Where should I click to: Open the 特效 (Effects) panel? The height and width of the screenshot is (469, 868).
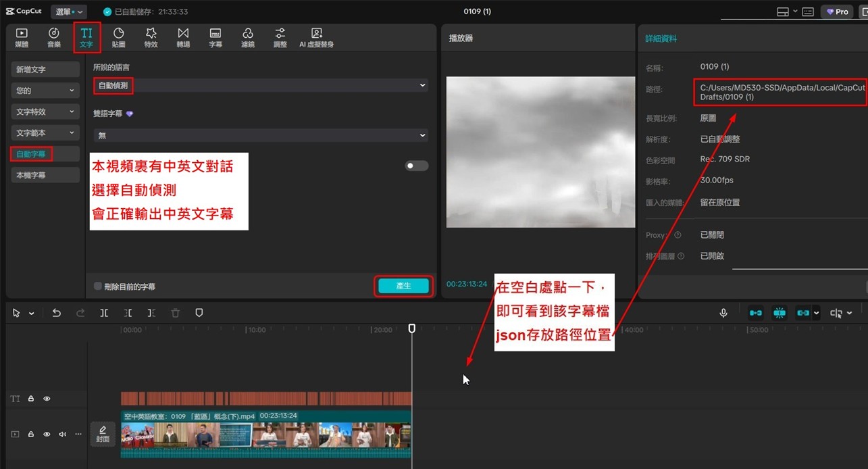coord(151,38)
